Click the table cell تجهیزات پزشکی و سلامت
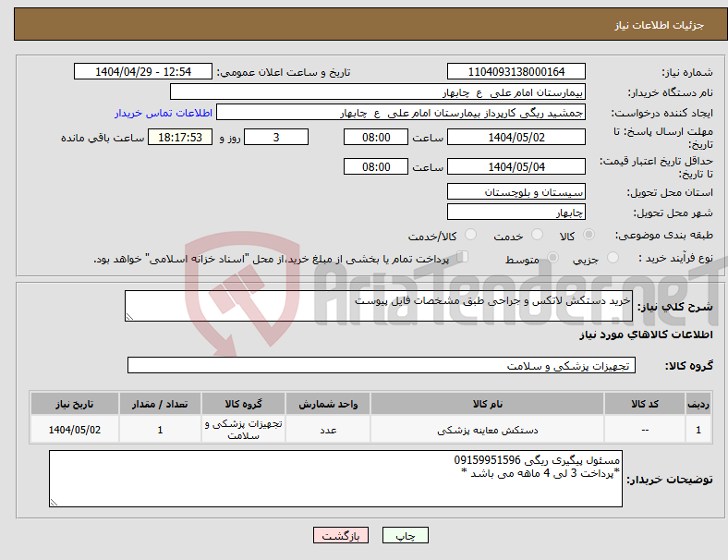Screen dimensions: 728x560 pos(243,430)
